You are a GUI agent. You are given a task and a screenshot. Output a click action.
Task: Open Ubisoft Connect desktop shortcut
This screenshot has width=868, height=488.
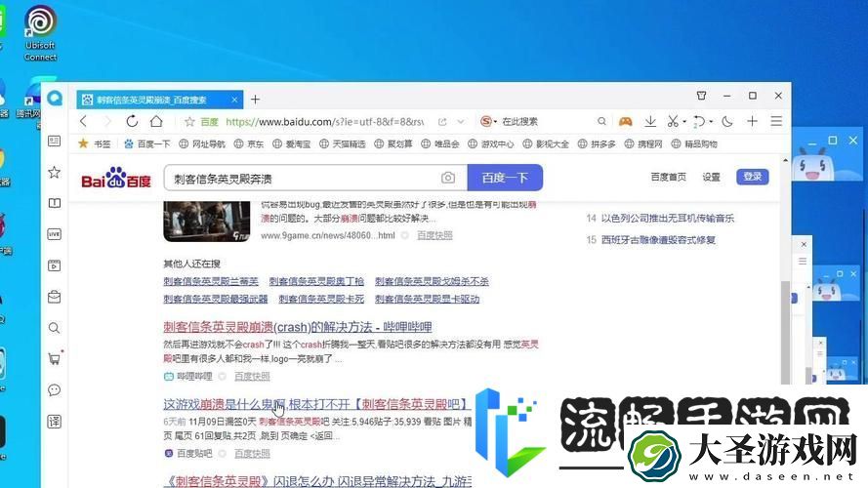click(40, 33)
